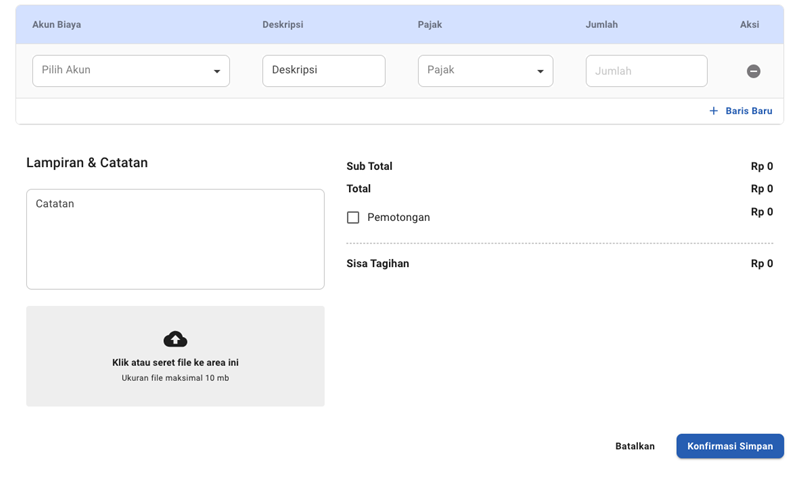Click into the Jumlah amount field
The image size is (798, 480).
point(646,71)
